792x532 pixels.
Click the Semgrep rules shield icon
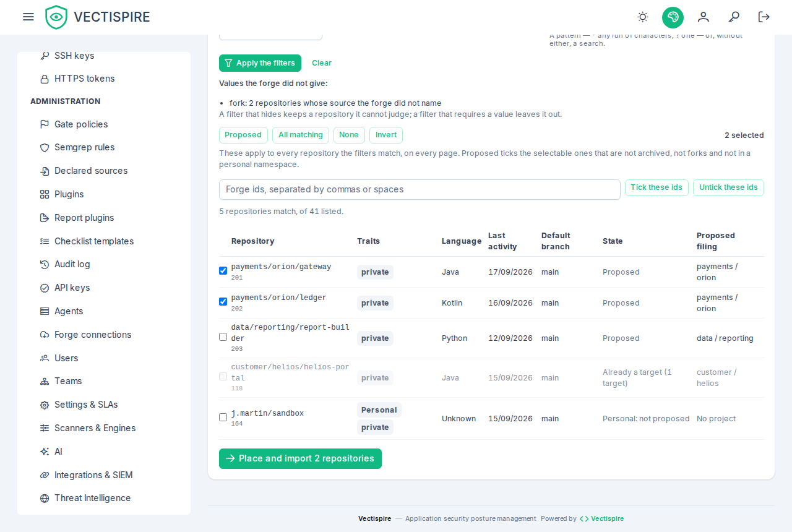click(x=45, y=148)
